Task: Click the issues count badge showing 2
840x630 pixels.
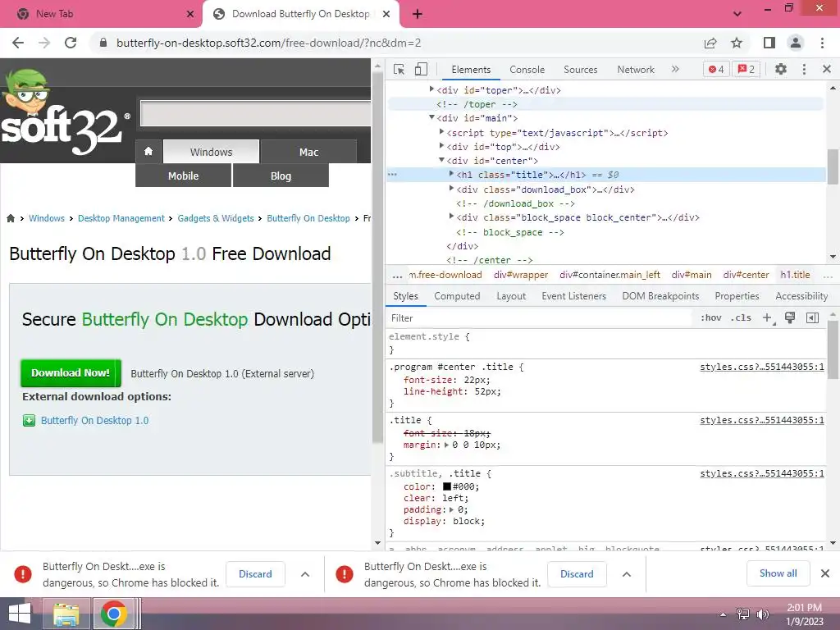Action: tap(746, 69)
